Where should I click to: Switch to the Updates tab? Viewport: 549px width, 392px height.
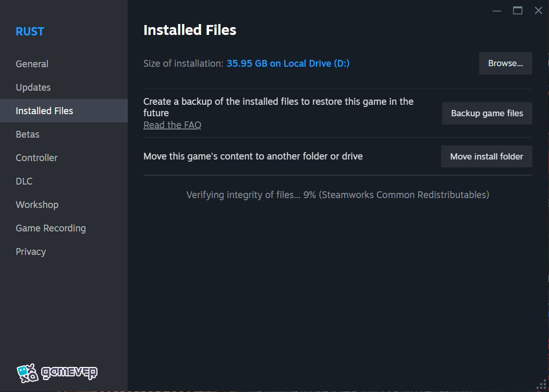[x=33, y=88]
